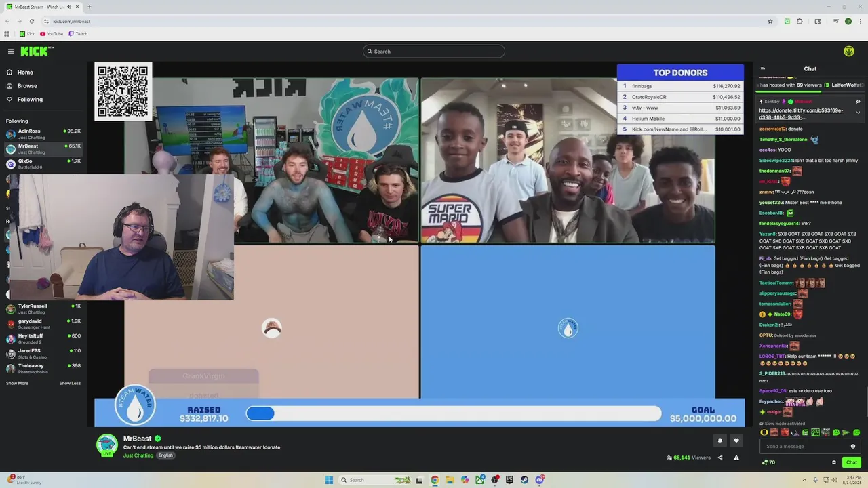The width and height of the screenshot is (868, 488).
Task: Click Helium Mobile donor row
Action: [680, 119]
